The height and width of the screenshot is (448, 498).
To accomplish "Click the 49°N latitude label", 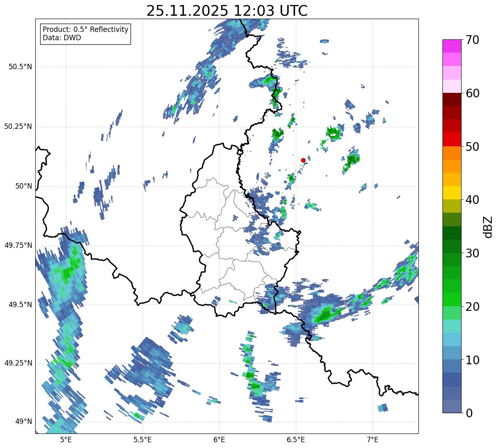I will (24, 422).
